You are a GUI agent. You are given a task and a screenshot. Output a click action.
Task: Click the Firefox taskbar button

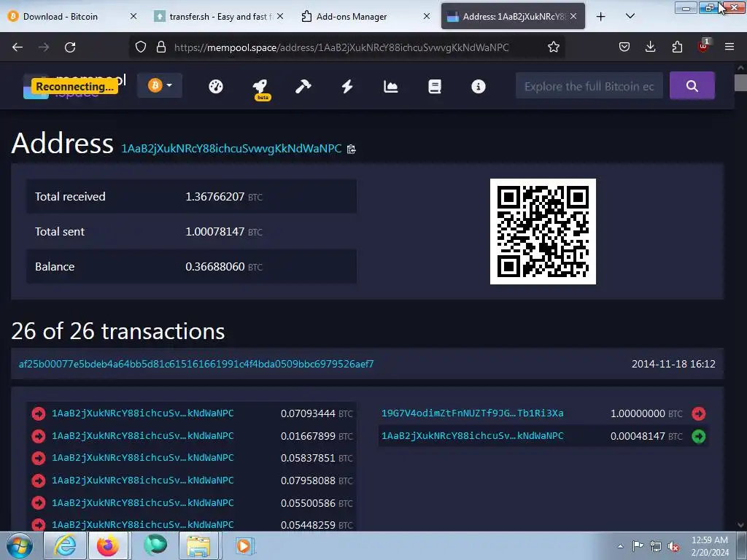point(109,545)
